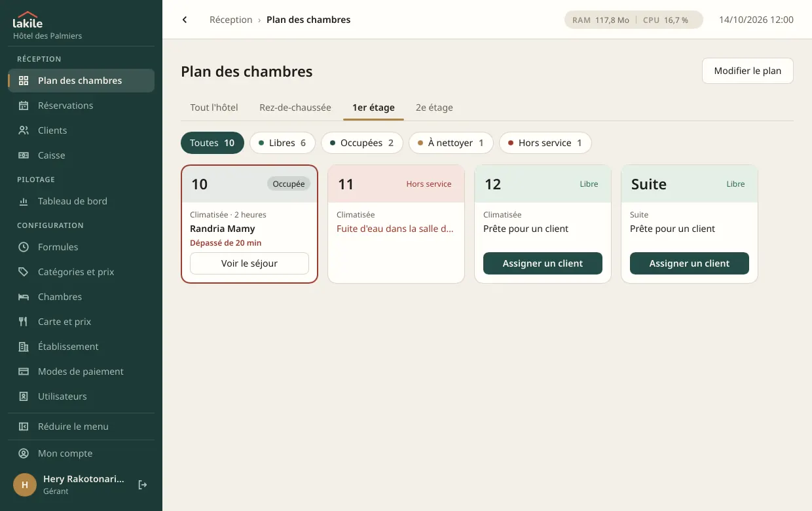Filter rooms by Toutes 10
Screen dimensions: 812x511
[212, 143]
